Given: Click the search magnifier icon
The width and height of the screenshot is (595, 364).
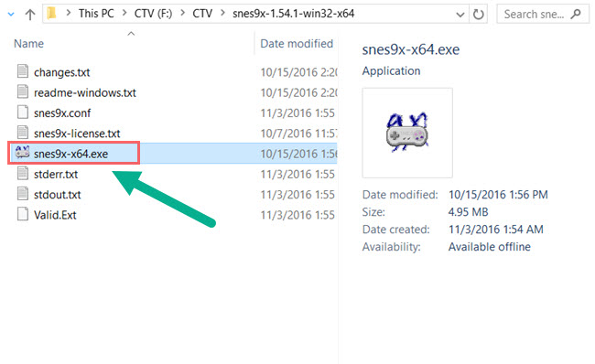Looking at the screenshot, I should (576, 14).
